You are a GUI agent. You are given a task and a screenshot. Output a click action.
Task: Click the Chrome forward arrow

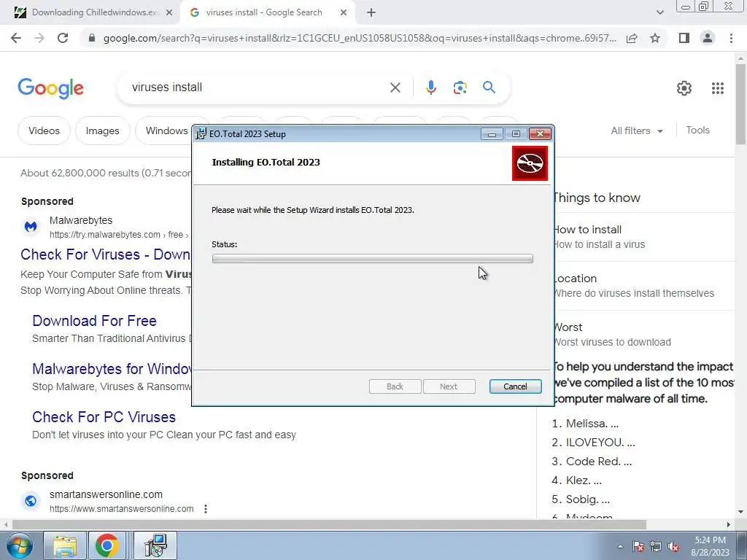point(39,38)
